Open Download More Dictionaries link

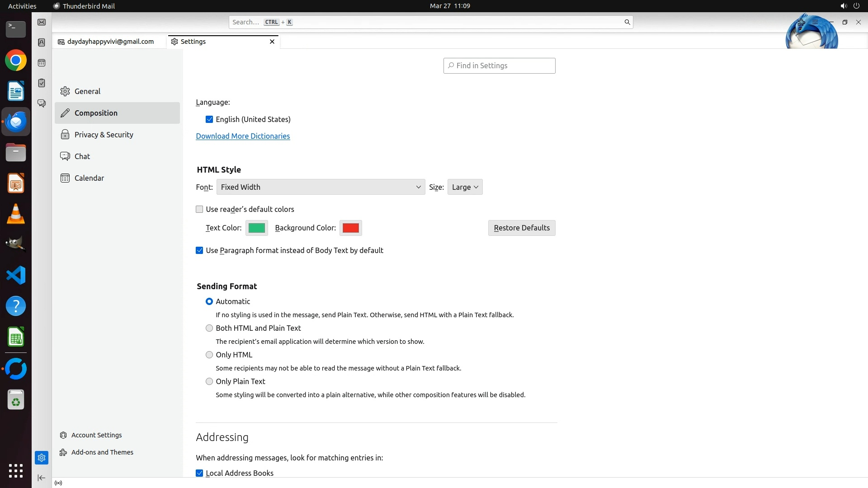[x=243, y=136]
